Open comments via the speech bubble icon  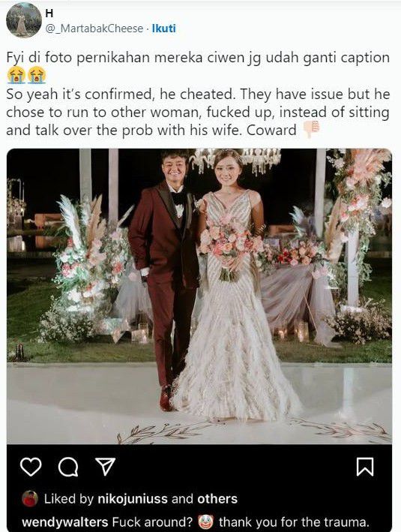tap(68, 467)
